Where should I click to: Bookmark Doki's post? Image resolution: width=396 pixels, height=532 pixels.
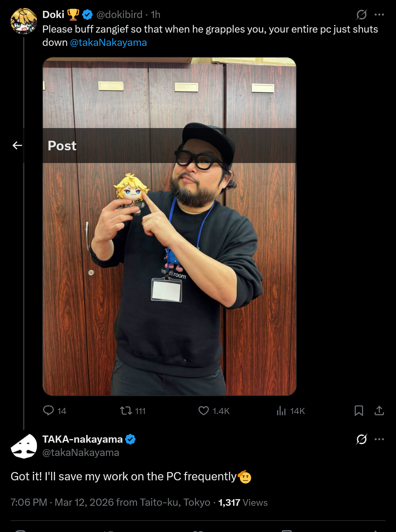[359, 411]
